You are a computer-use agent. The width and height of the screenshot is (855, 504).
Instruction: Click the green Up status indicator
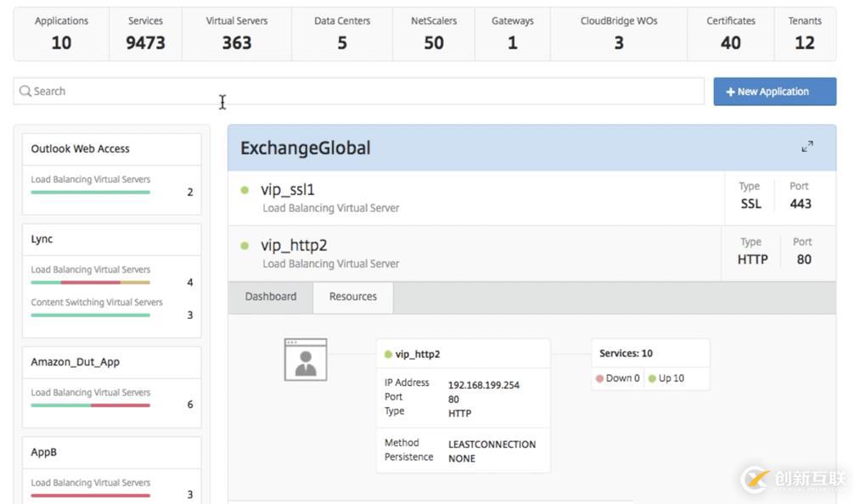coord(652,378)
